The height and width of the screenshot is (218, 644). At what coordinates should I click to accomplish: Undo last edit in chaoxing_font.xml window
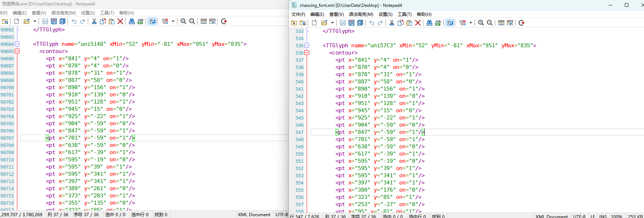click(x=372, y=23)
